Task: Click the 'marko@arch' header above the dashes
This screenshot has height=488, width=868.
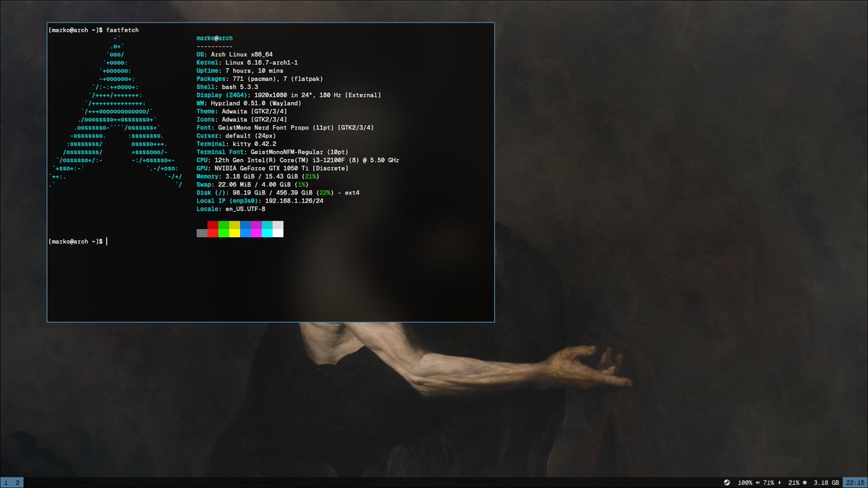Action: tap(214, 38)
